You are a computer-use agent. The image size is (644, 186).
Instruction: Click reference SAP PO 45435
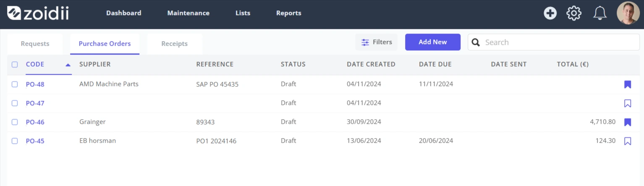[x=217, y=84]
